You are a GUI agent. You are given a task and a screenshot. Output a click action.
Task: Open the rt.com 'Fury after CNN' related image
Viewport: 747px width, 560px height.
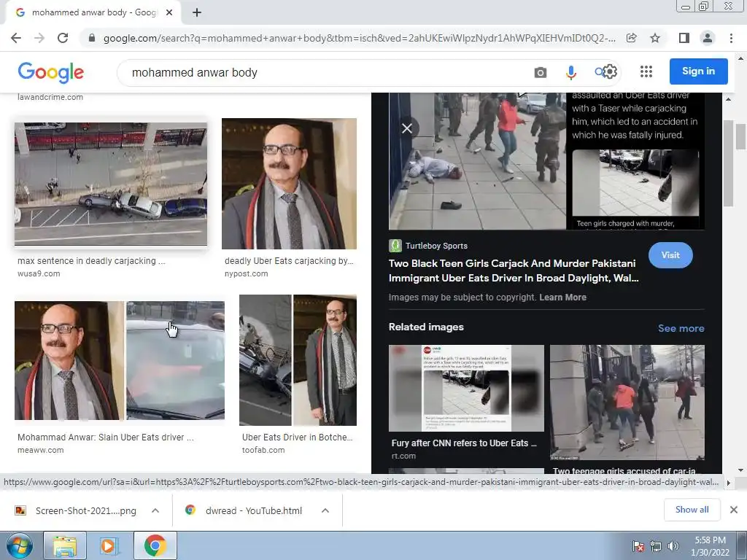[466, 388]
